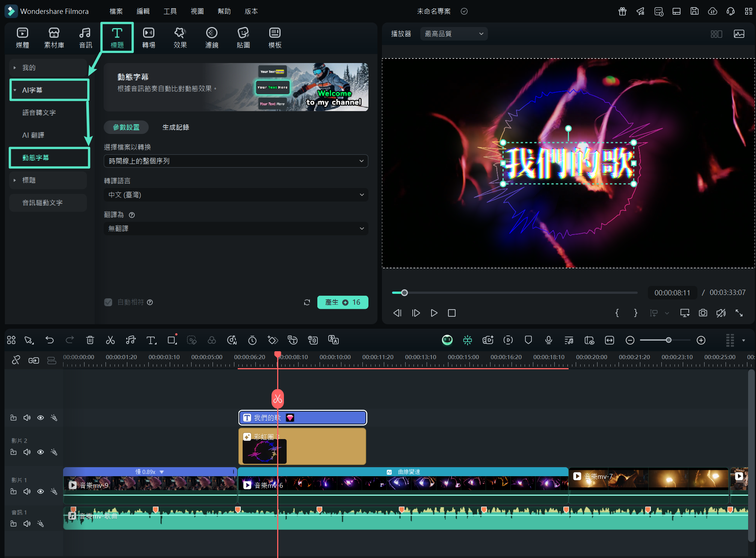Lock the 音訊 1 track
Viewport: 756px width, 558px height.
(14, 523)
